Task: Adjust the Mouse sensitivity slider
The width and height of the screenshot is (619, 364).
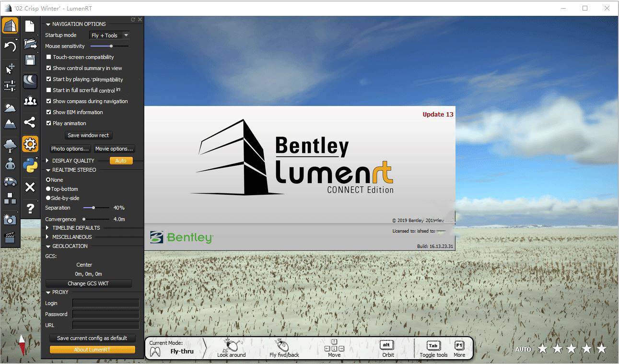Action: coord(110,46)
